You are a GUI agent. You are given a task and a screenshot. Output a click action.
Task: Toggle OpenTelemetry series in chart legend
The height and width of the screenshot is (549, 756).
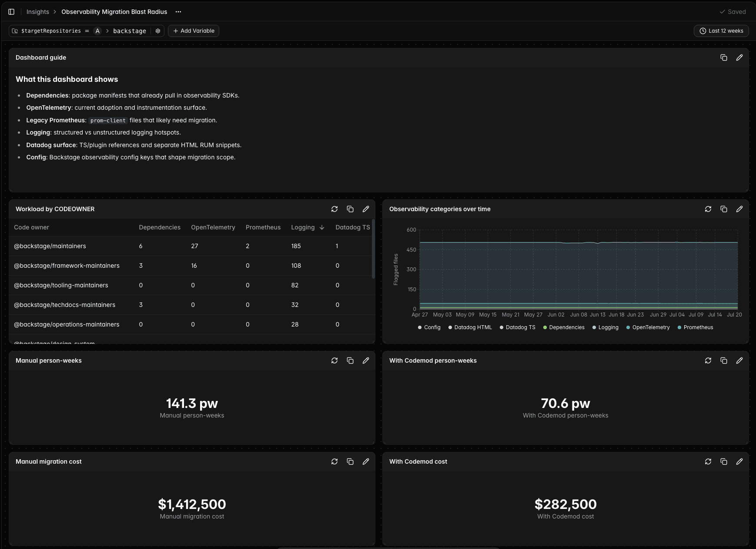pos(648,327)
